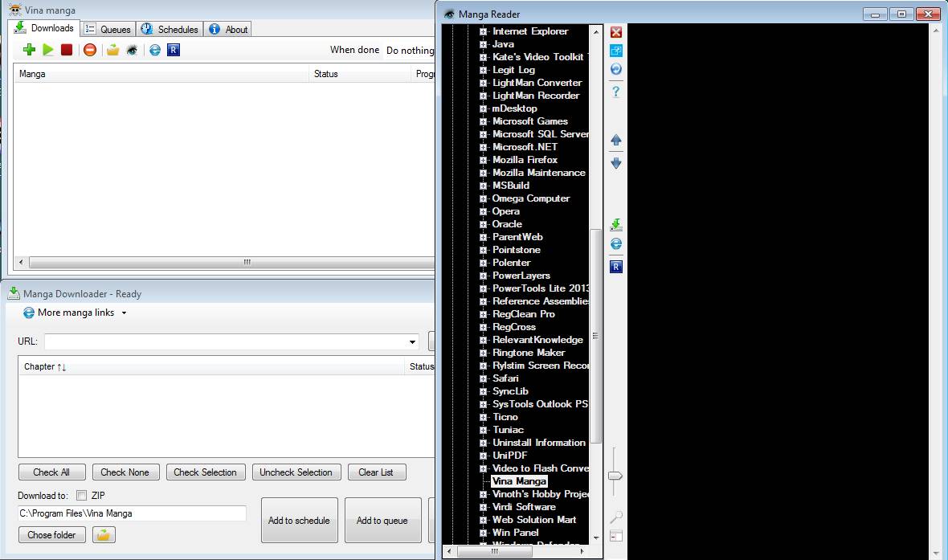948x560 pixels.
Task: Open folder icon in Vina manga toolbar
Action: click(x=113, y=50)
